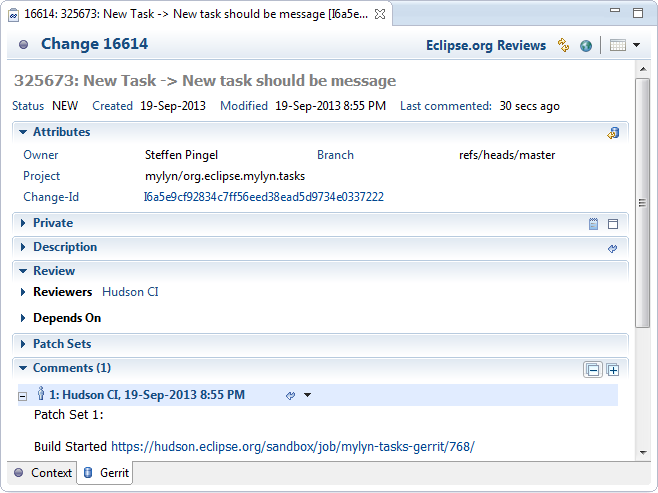The width and height of the screenshot is (658, 493).
Task: Click the synchronize icon beside Eclipse.org Reviews
Action: (563, 45)
